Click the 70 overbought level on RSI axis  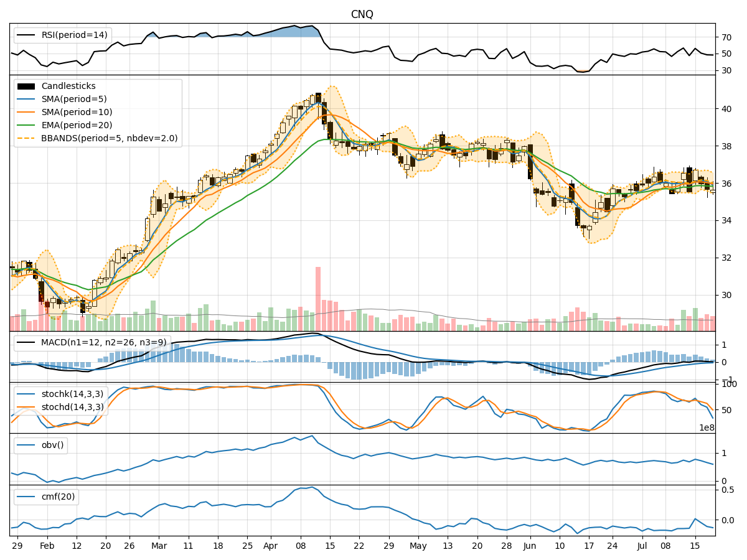pos(727,36)
